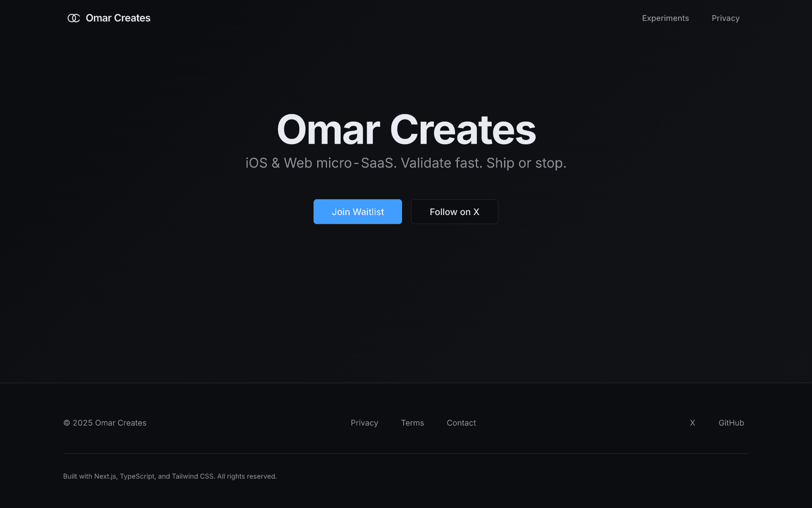This screenshot has height=508, width=812.
Task: Select the interlocking circles logo mark
Action: click(x=74, y=18)
